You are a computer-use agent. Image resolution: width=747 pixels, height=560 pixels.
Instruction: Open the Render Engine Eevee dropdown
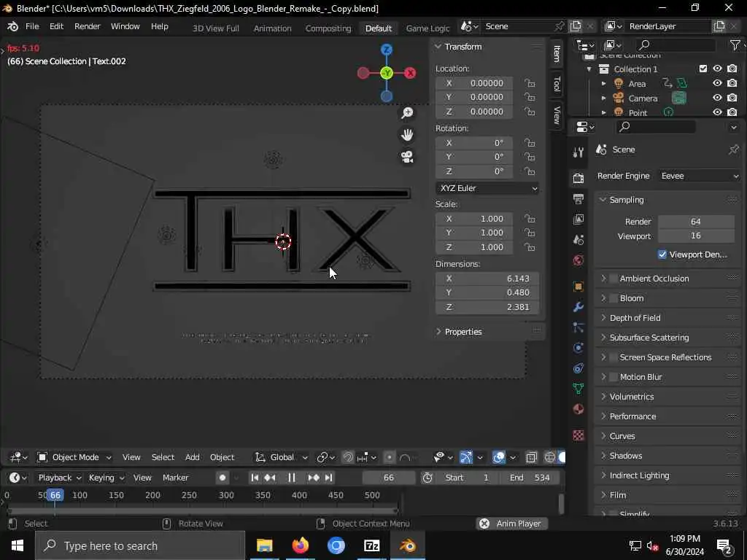(x=699, y=176)
